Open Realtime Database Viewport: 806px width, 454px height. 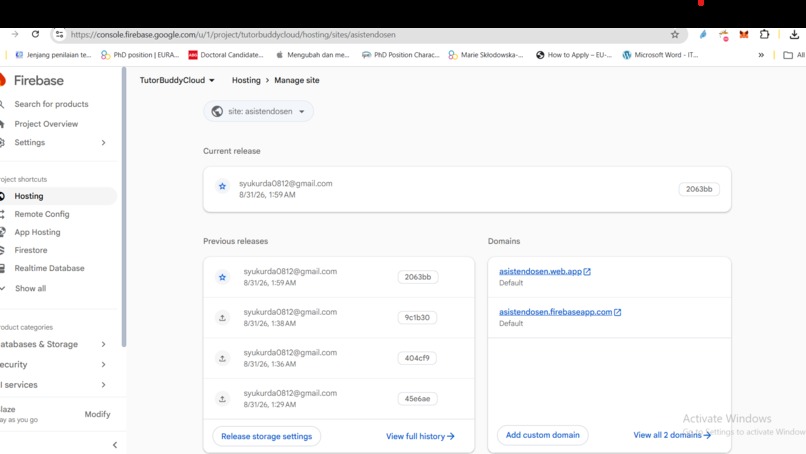[x=49, y=268]
